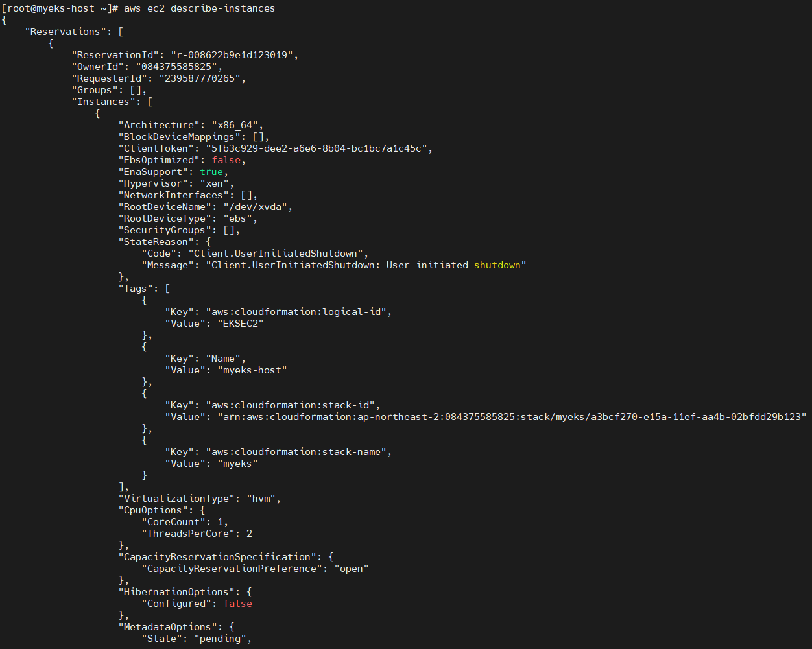The width and height of the screenshot is (812, 649).
Task: Click the "CoreCount" line
Action: pyautogui.click(x=185, y=522)
